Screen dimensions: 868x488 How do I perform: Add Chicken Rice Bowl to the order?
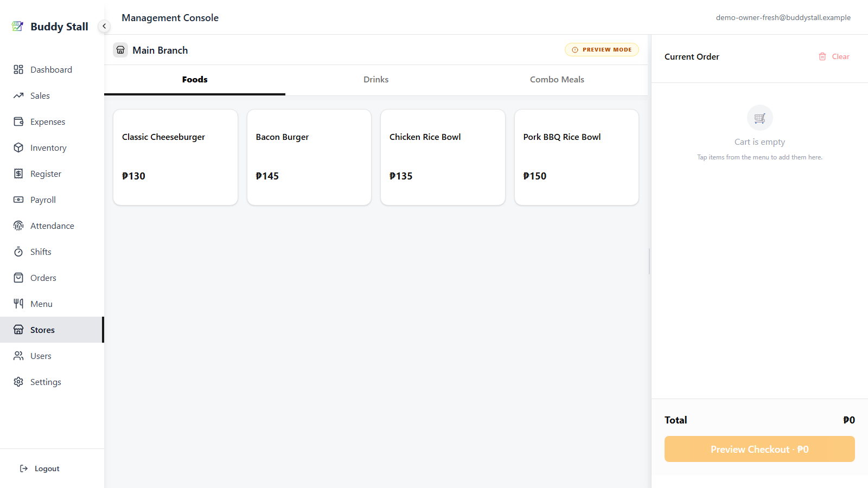(x=443, y=157)
